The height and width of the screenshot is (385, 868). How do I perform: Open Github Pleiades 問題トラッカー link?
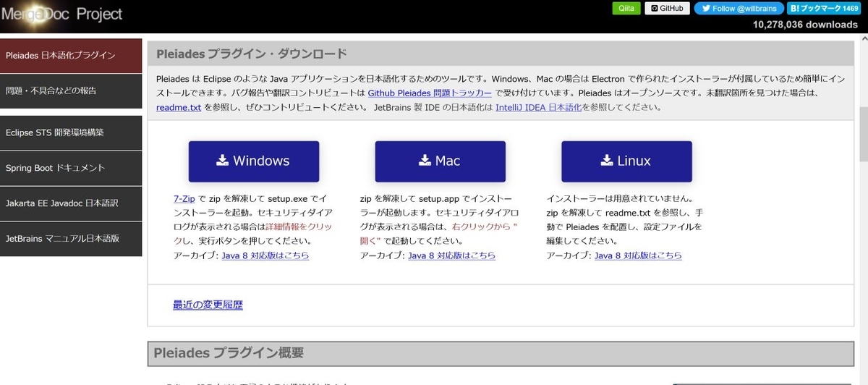[x=430, y=93]
